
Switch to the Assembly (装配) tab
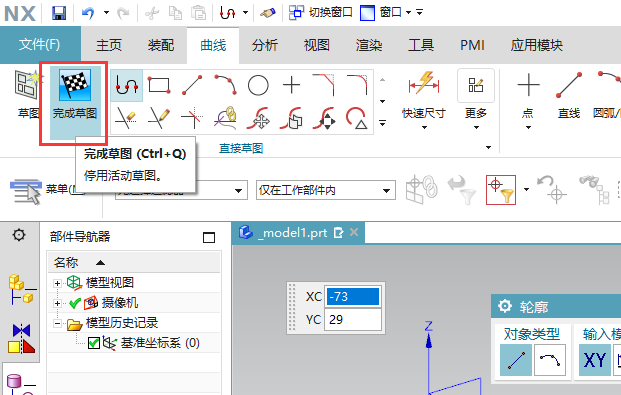click(161, 45)
